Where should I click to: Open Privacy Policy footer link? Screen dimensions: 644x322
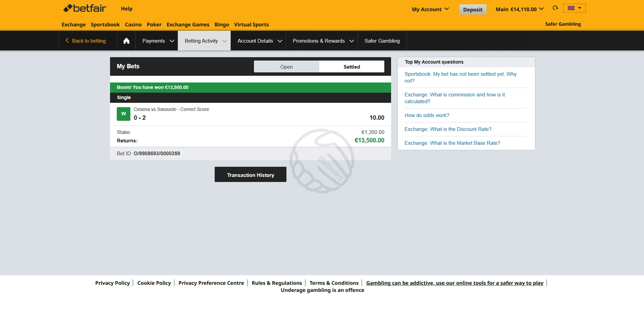pos(112,283)
